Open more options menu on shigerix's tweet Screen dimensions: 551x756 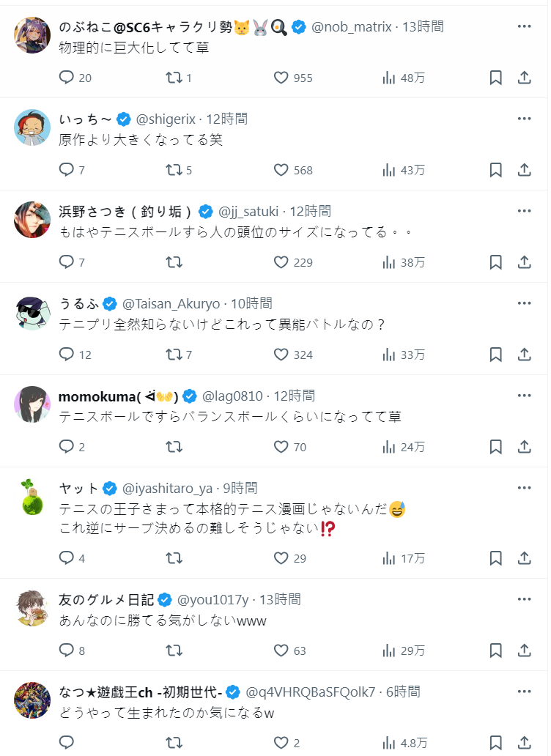[x=524, y=119]
